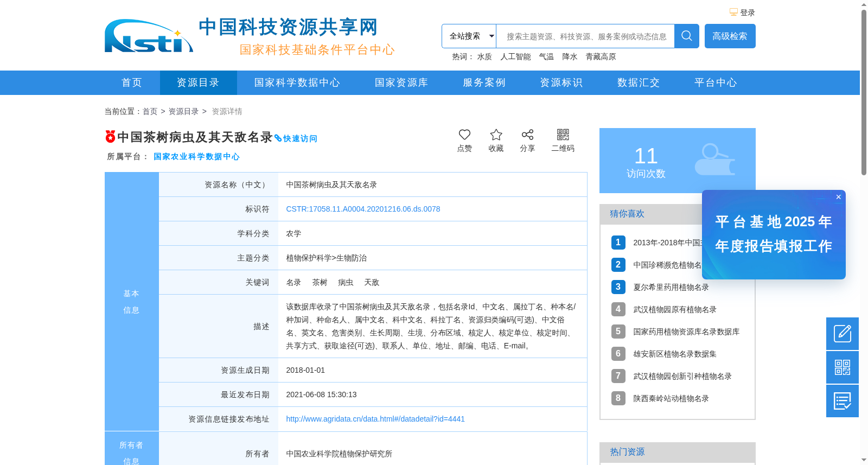Click the 访问次数 visit count card

click(x=678, y=161)
